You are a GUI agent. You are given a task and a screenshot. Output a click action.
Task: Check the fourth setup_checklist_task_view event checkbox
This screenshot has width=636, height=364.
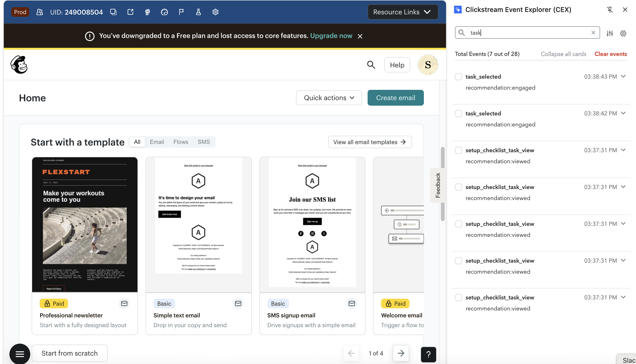click(x=459, y=261)
